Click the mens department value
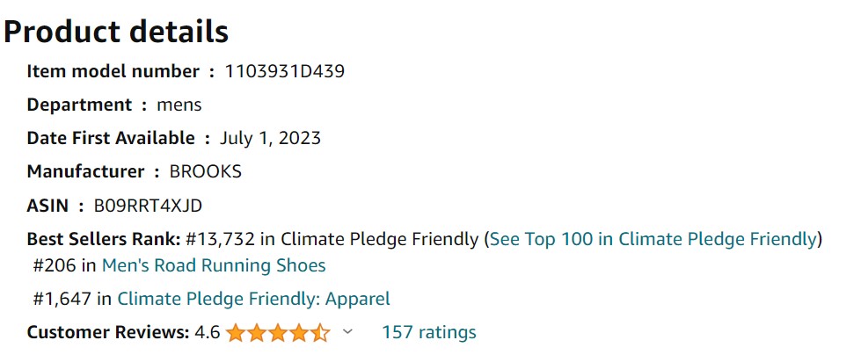This screenshot has height=362, width=868. point(179,105)
